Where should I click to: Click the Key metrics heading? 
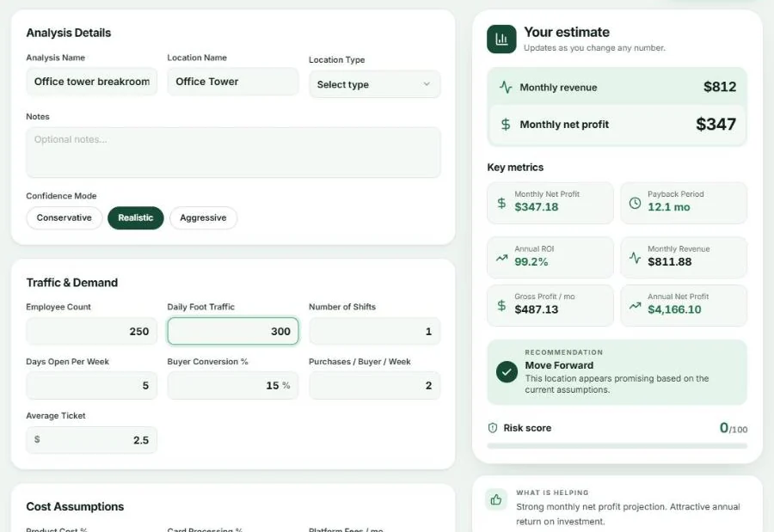[515, 168]
